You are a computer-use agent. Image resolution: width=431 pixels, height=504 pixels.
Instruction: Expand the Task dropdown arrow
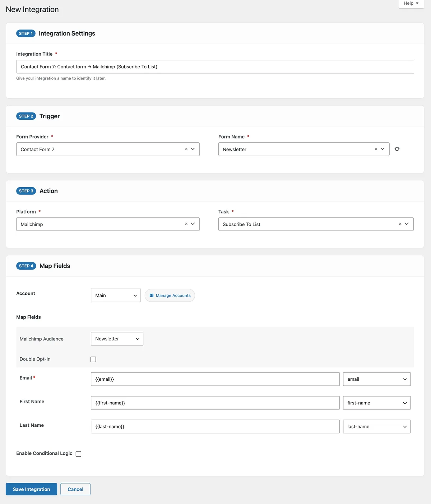coord(407,224)
